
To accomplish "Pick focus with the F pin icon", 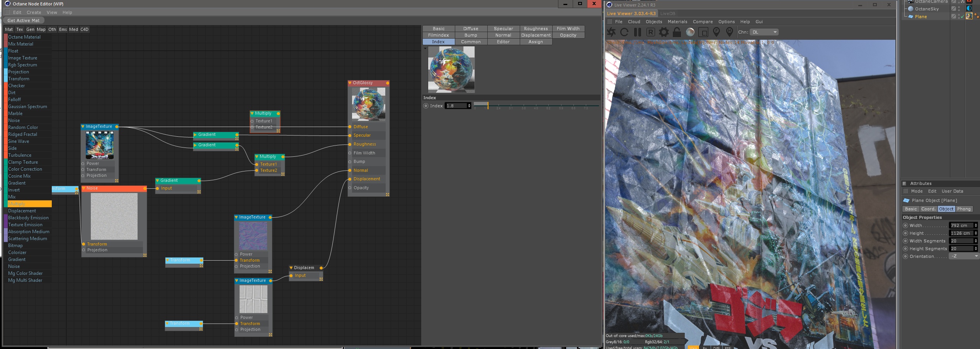I will (x=716, y=32).
